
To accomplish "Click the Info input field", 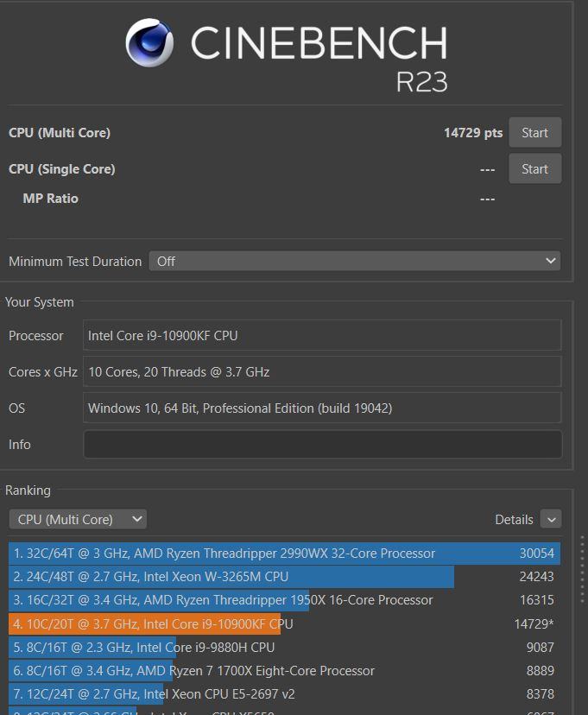I will (x=322, y=444).
